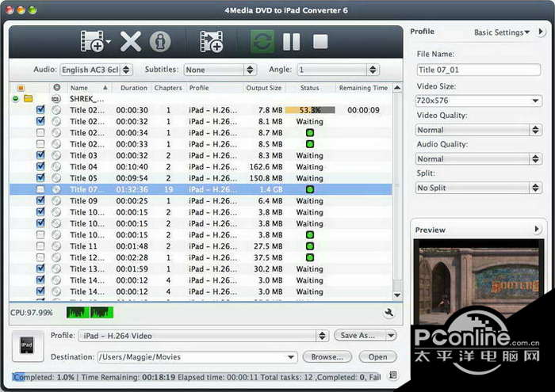The height and width of the screenshot is (392, 555).
Task: Sort by the Name column header
Action: coord(89,88)
